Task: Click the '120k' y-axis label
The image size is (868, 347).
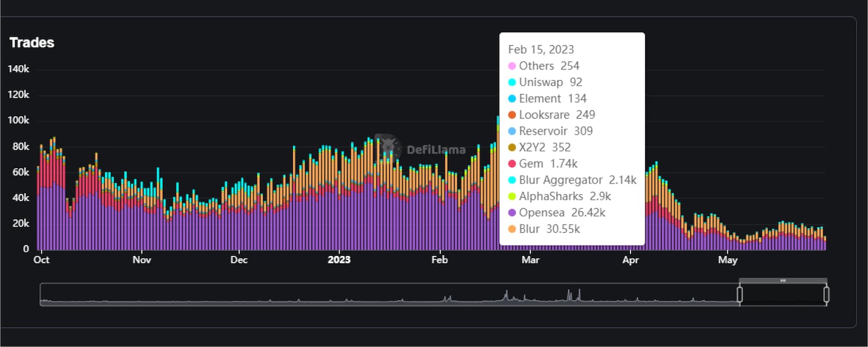Action: [19, 95]
